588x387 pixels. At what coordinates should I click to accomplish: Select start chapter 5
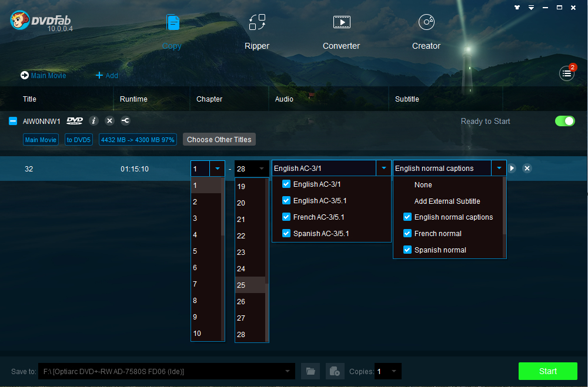pos(206,251)
